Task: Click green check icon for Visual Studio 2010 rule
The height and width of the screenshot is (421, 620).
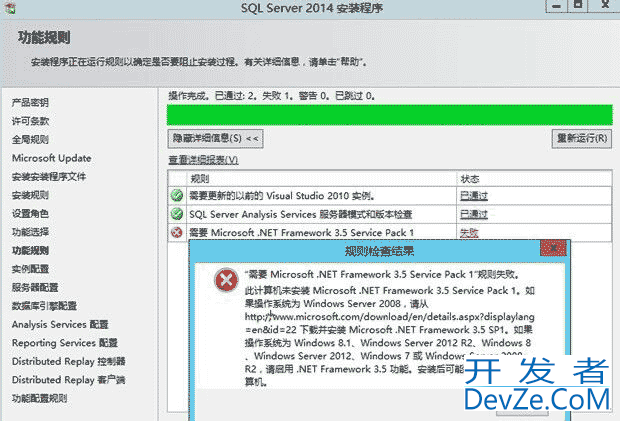Action: [x=177, y=195]
